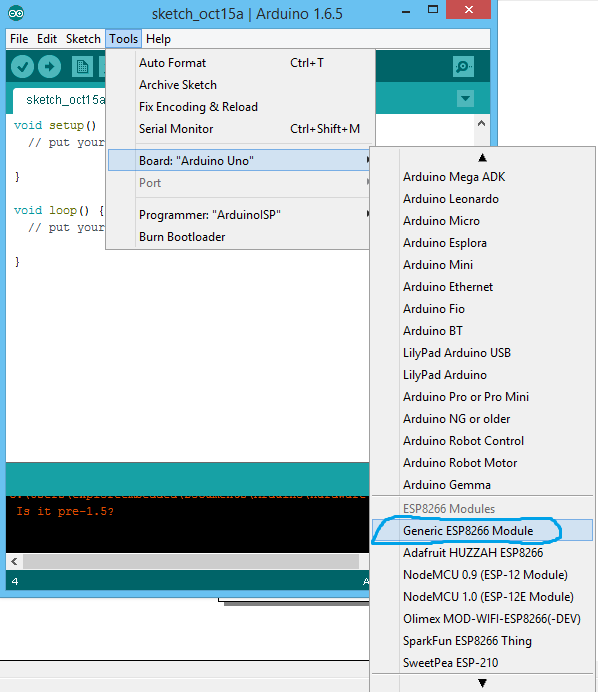The image size is (598, 692).
Task: Click "void loop() {" code line
Action: click(x=59, y=211)
